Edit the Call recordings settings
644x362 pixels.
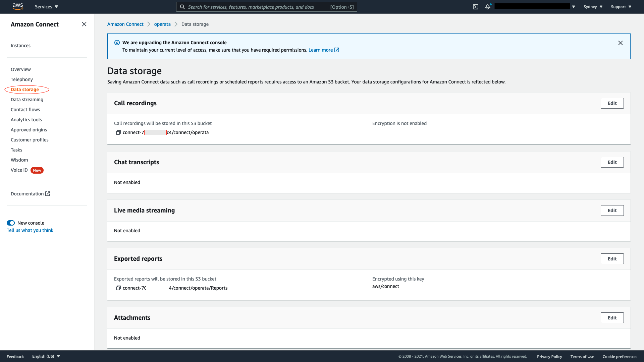(x=612, y=103)
